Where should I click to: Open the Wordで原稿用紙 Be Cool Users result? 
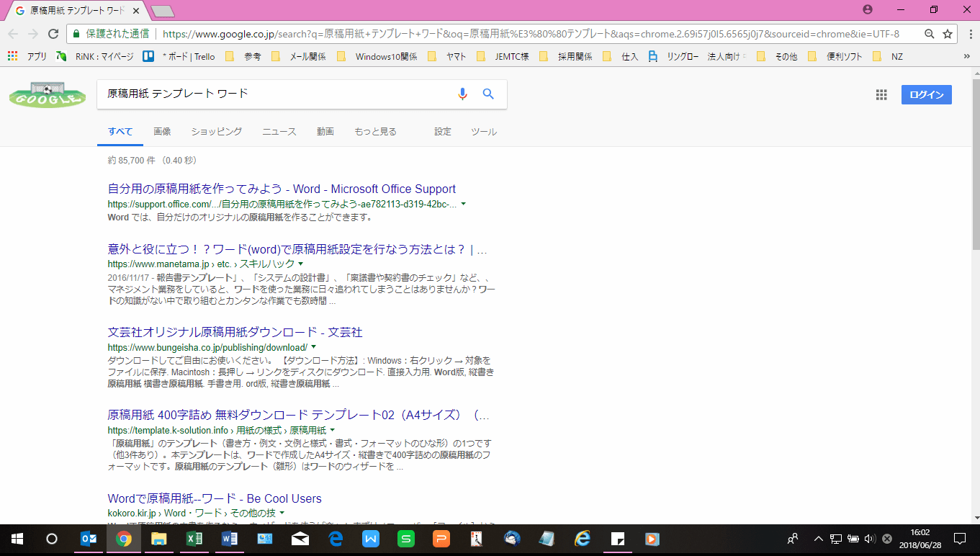pyautogui.click(x=215, y=498)
